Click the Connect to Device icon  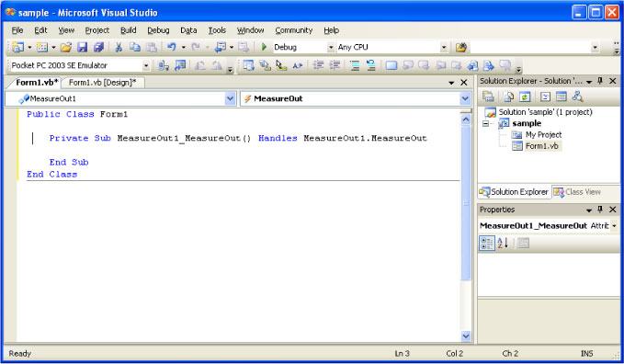tap(164, 65)
